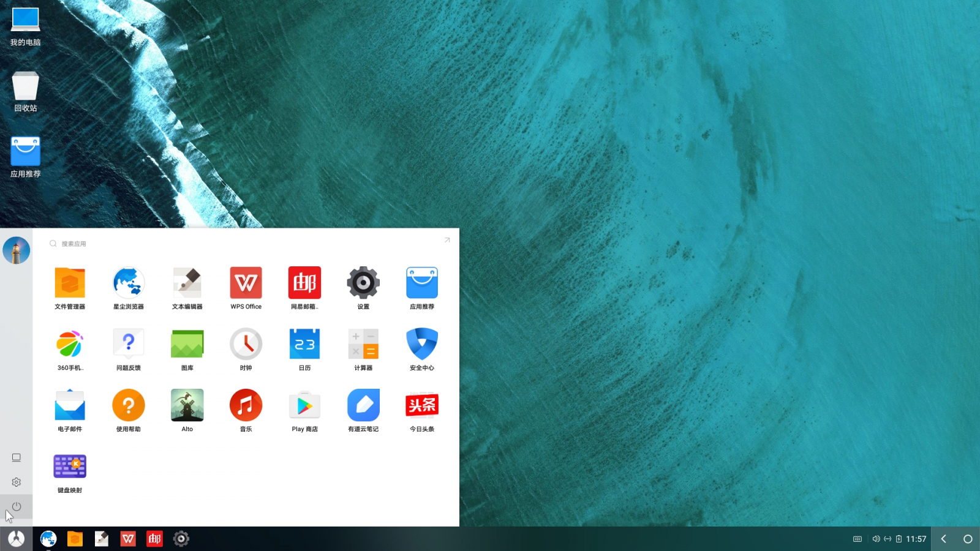Viewport: 980px width, 551px height.
Task: Click the back arrow on taskbar
Action: [944, 539]
